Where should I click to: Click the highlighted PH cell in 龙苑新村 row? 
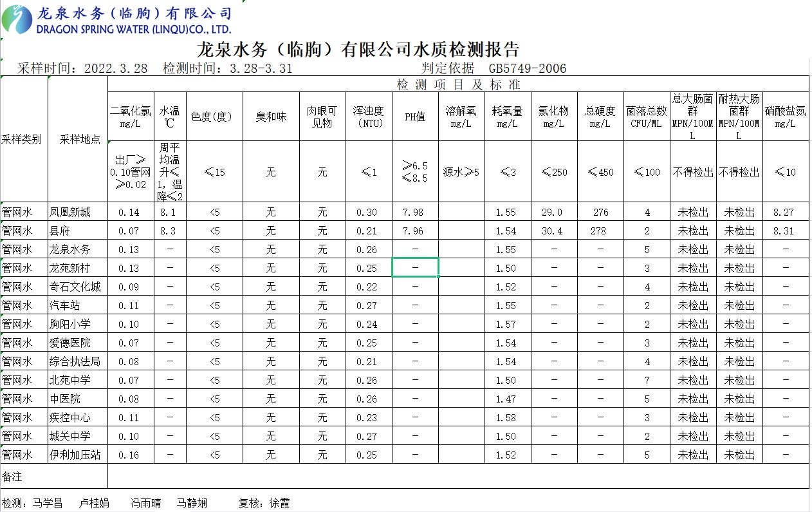click(x=415, y=268)
